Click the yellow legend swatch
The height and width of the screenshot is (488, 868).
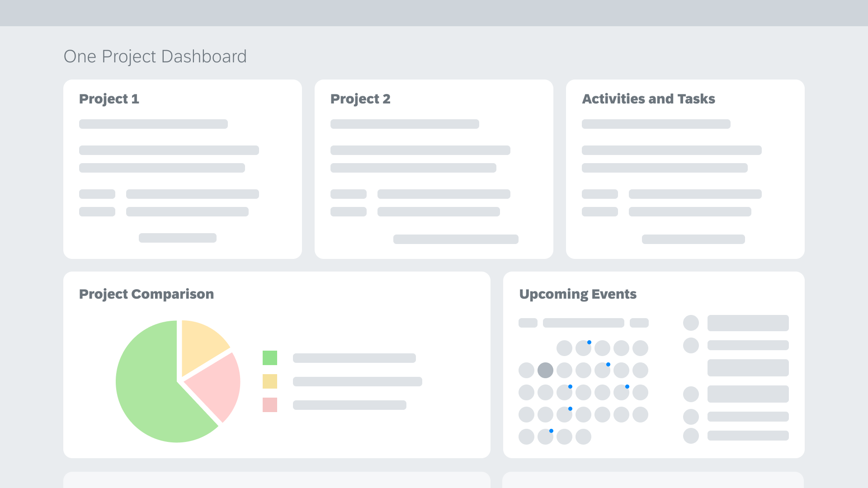270,381
